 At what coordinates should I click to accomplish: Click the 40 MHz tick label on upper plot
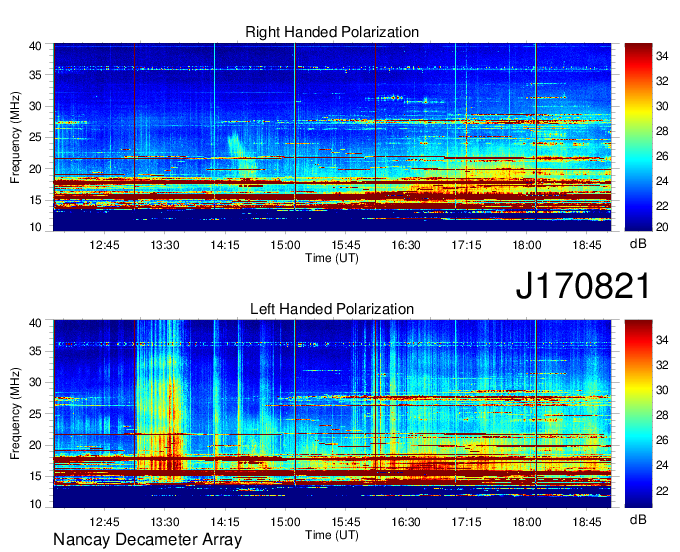pyautogui.click(x=35, y=46)
